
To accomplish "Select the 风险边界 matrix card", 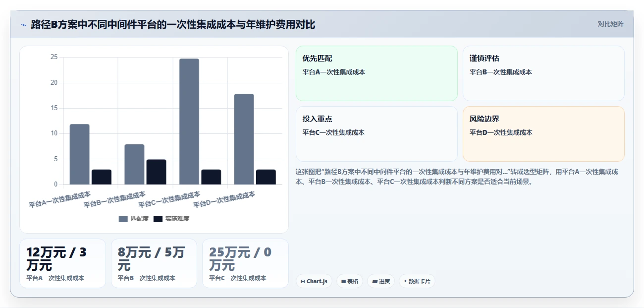I will (x=543, y=134).
